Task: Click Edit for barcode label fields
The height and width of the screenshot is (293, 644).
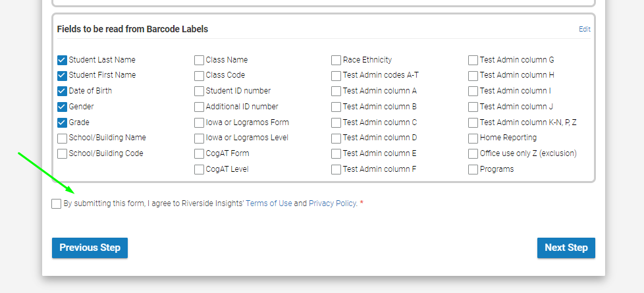Action: pos(585,29)
